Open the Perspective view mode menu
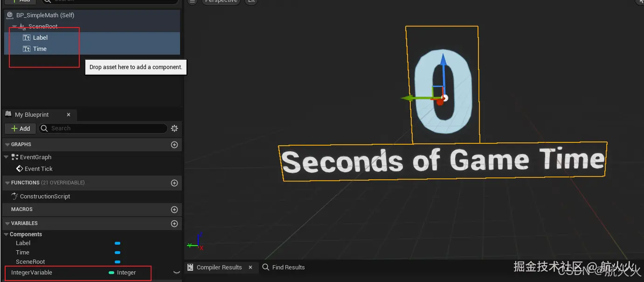The height and width of the screenshot is (282, 644). 221,1
